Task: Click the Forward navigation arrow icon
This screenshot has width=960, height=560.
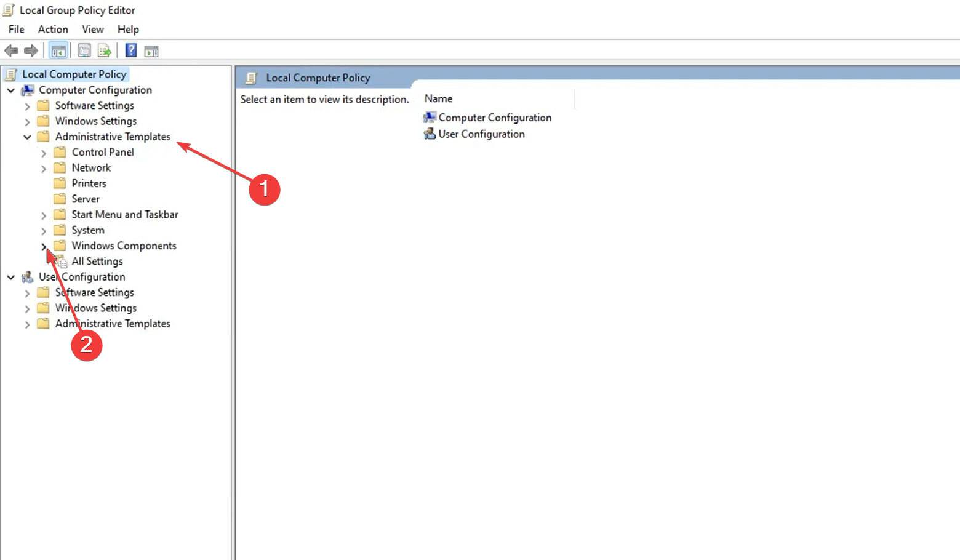Action: click(30, 50)
